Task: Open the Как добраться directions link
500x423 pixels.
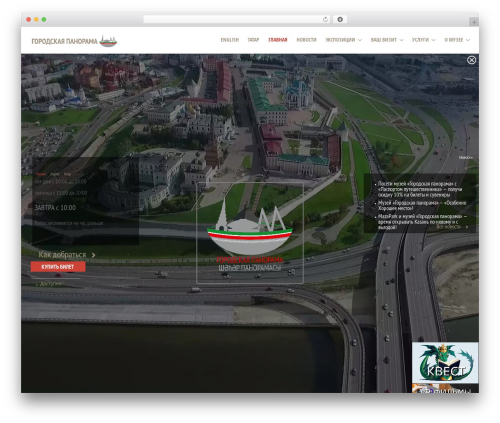Action: pyautogui.click(x=62, y=255)
